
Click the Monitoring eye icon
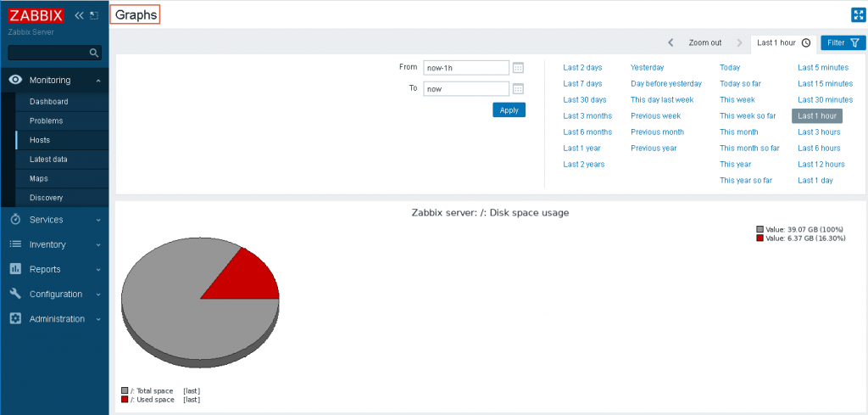[x=15, y=80]
